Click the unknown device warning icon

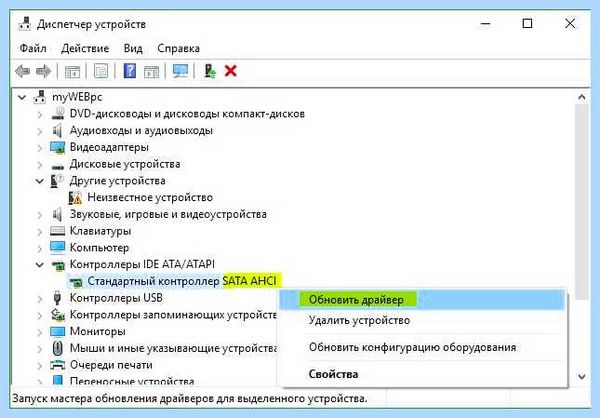coord(75,198)
